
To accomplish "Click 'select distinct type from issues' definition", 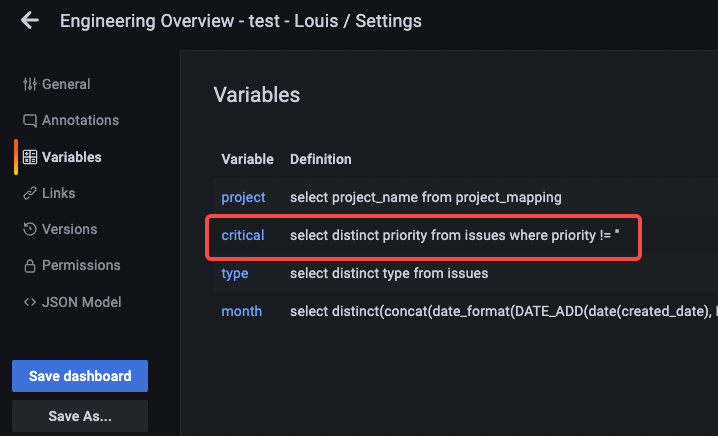I will click(389, 273).
